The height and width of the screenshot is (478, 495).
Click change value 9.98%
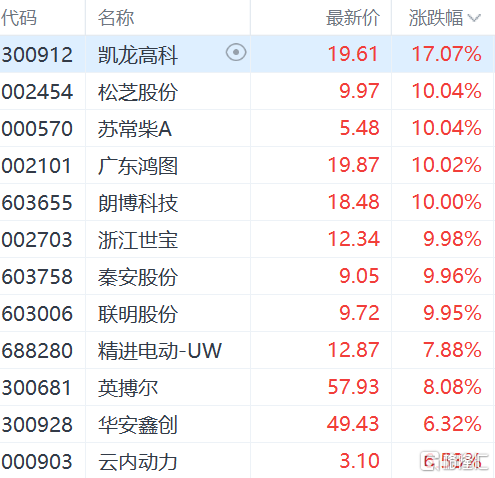coord(452,239)
